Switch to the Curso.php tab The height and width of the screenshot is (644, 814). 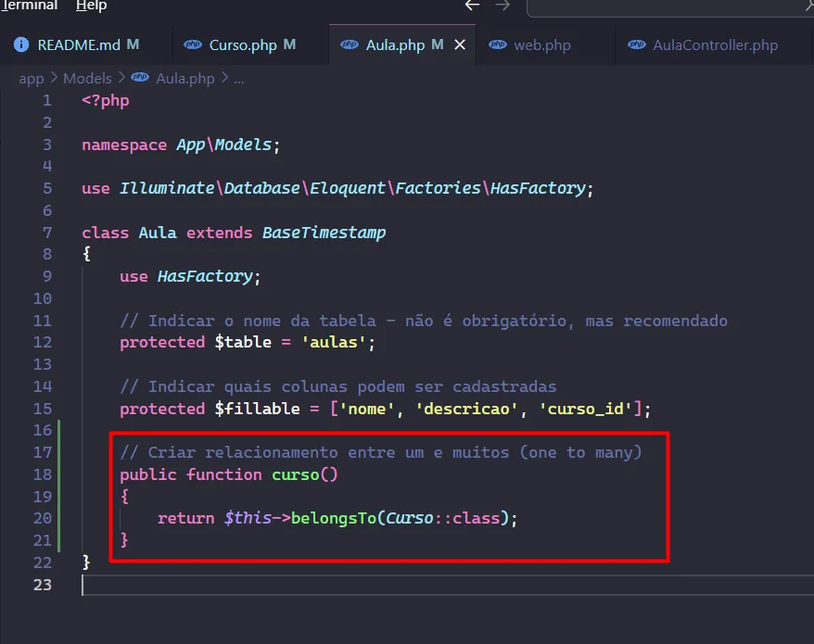click(x=242, y=44)
